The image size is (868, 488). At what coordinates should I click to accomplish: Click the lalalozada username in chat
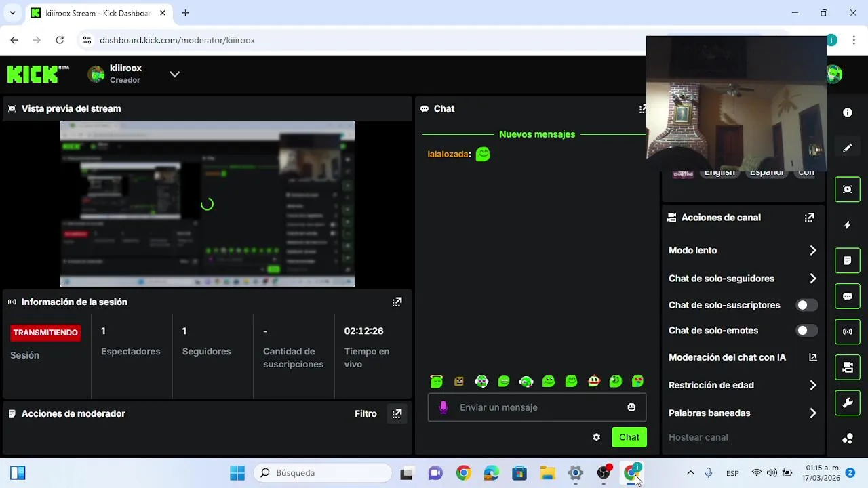tap(448, 155)
